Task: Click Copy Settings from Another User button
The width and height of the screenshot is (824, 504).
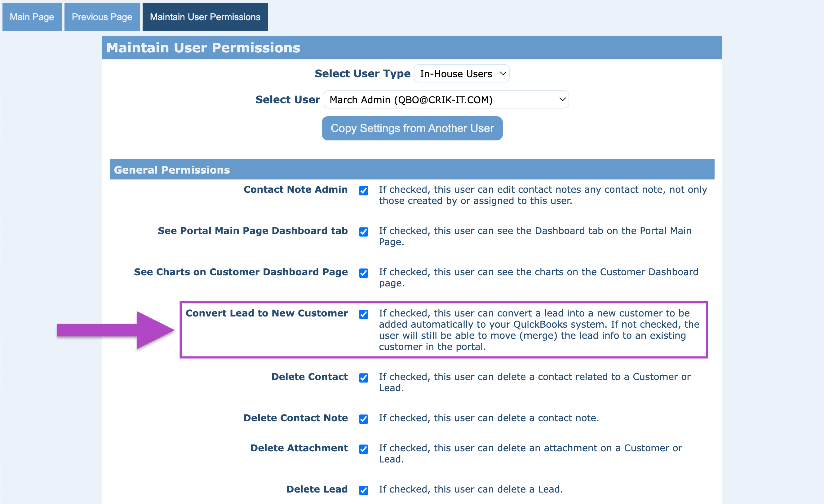Action: pos(412,128)
